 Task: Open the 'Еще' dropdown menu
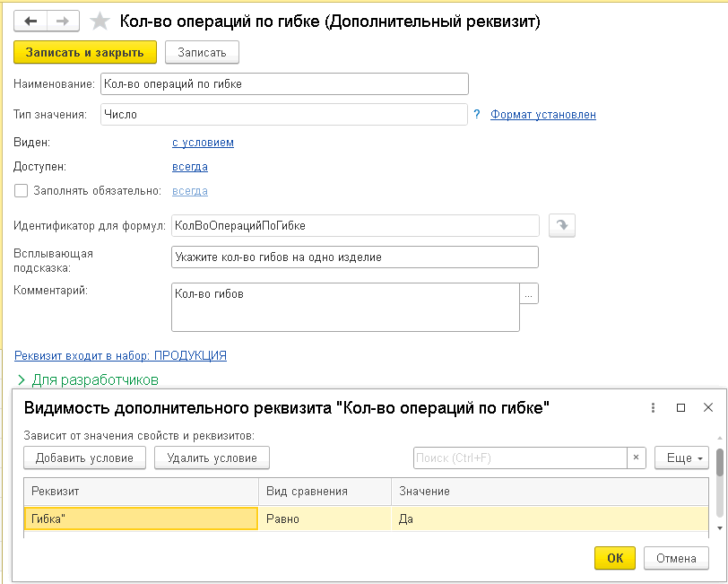681,458
